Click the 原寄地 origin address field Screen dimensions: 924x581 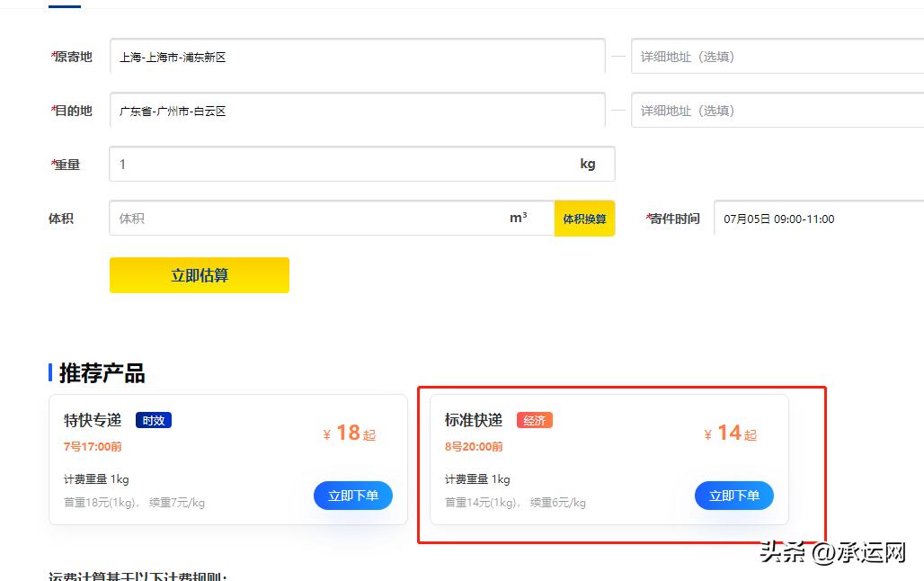click(x=360, y=56)
